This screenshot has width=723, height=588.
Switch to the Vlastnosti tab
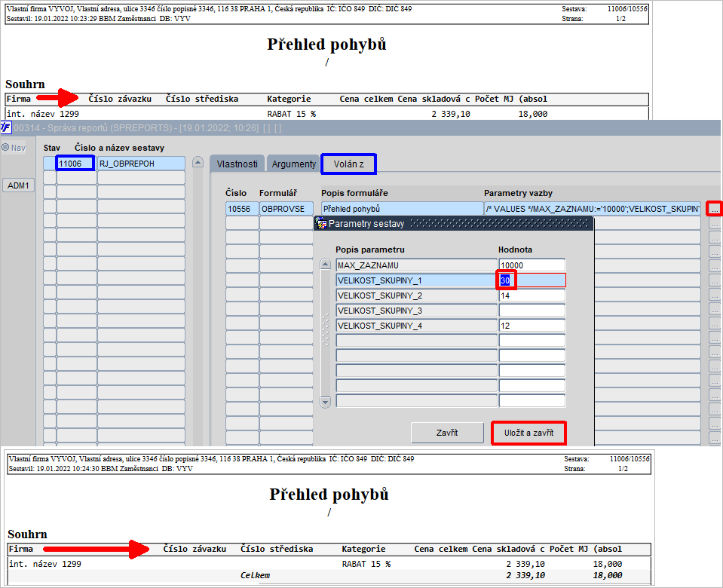(x=237, y=164)
